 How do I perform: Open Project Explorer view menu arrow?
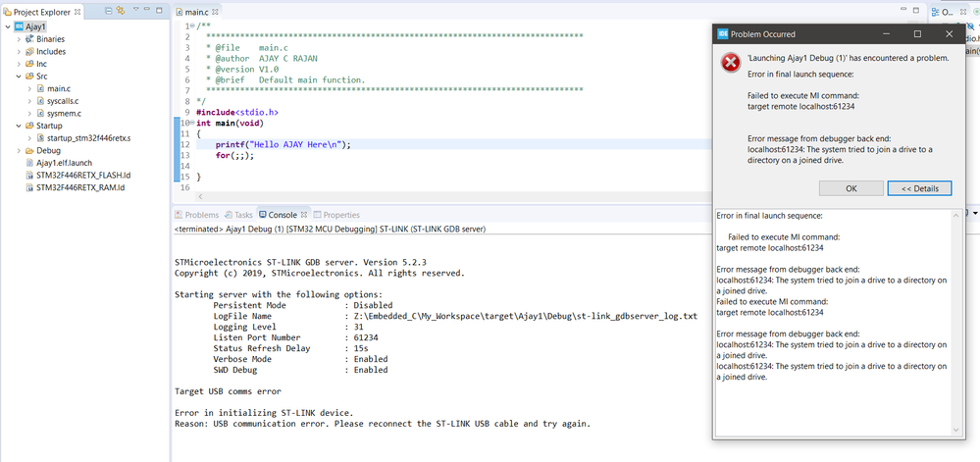pyautogui.click(x=135, y=11)
